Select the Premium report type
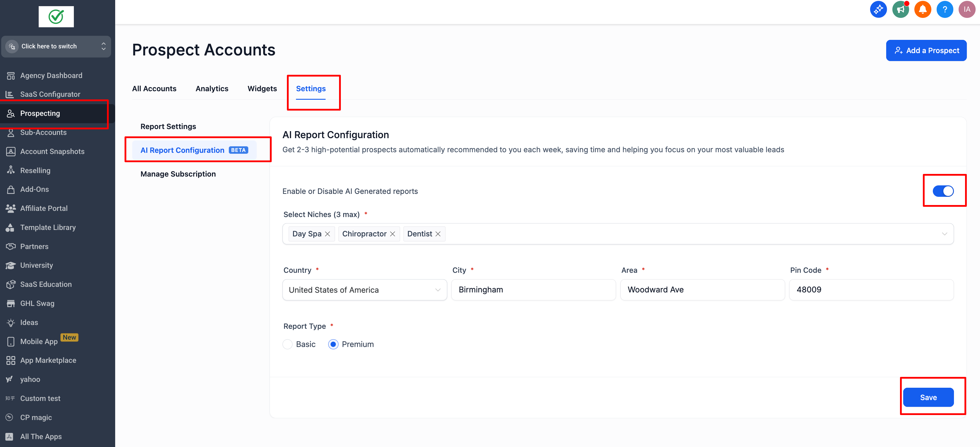This screenshot has width=980, height=447. coord(333,344)
